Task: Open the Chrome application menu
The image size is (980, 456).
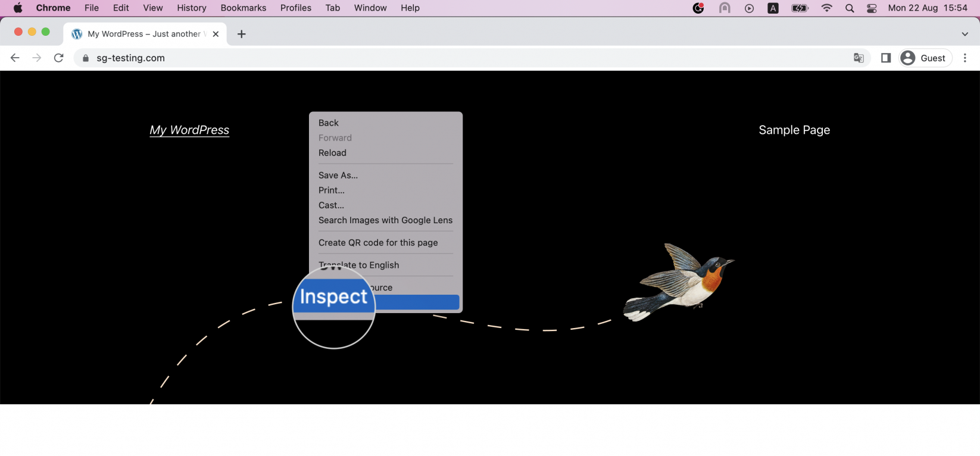Action: [53, 8]
